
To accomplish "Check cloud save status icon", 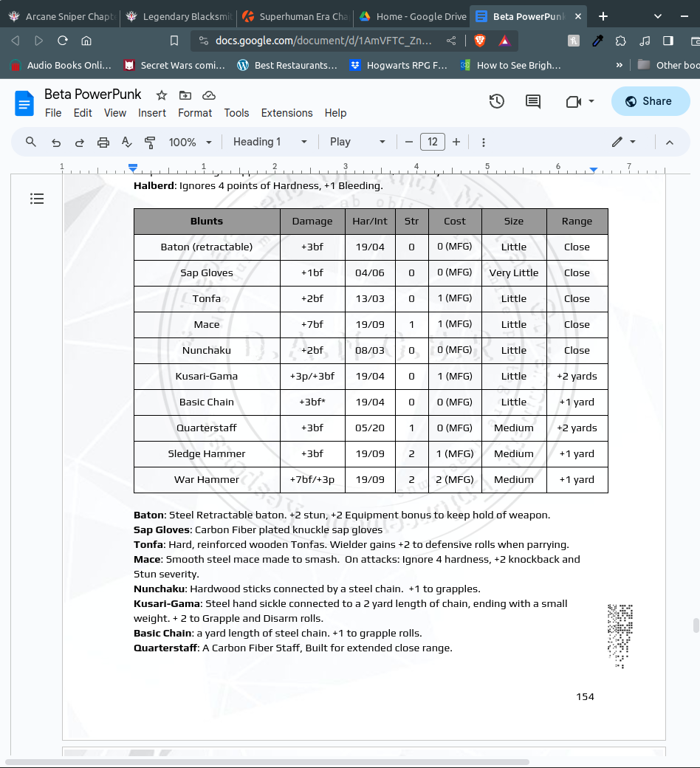I will coord(209,95).
